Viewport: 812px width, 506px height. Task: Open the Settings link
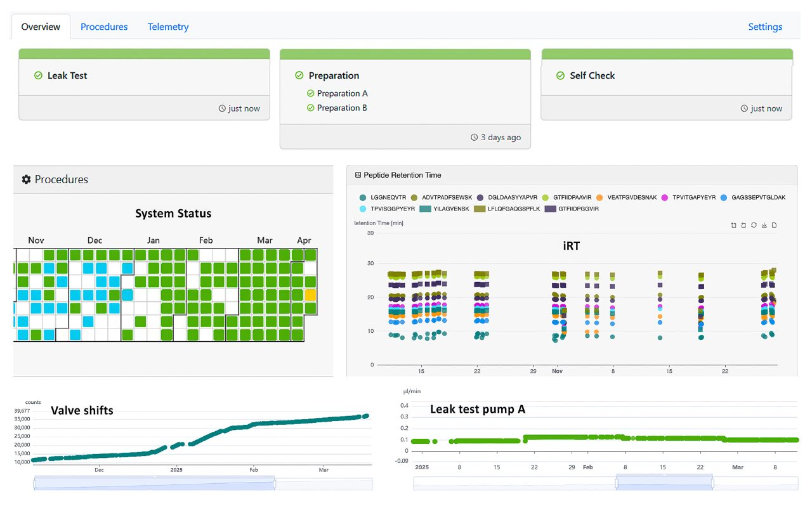click(x=765, y=27)
